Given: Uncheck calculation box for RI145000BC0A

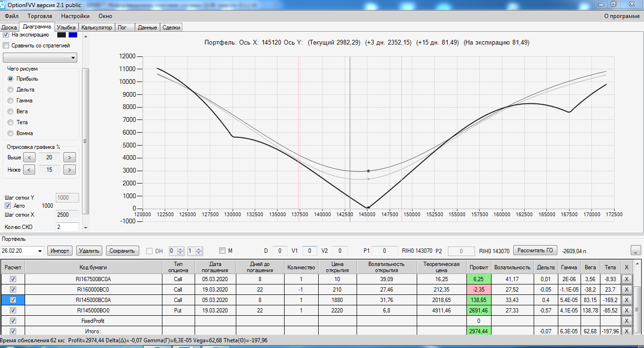Looking at the screenshot, I should (x=13, y=300).
